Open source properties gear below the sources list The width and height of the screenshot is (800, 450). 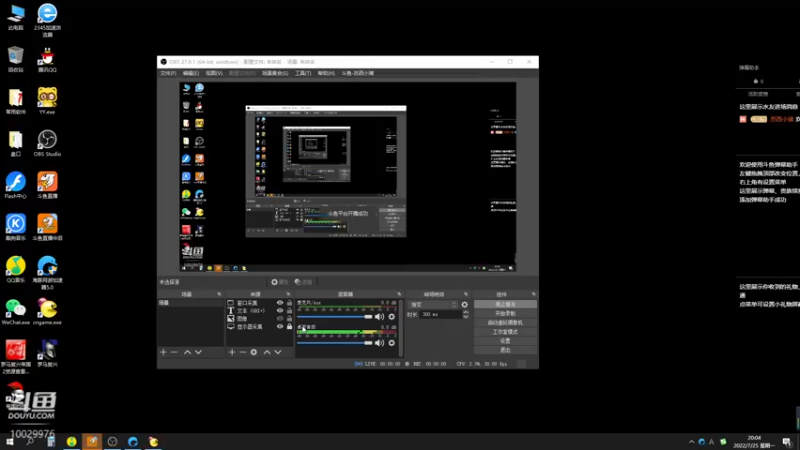click(254, 352)
